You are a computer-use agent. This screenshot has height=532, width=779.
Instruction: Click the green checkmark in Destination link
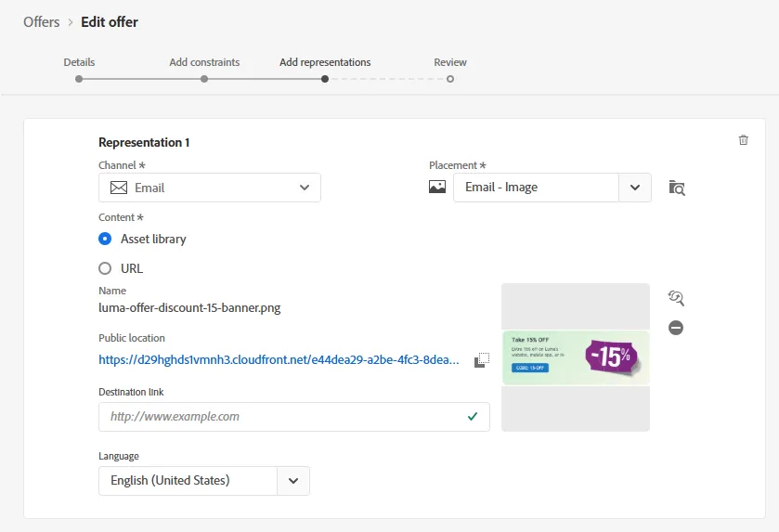473,416
